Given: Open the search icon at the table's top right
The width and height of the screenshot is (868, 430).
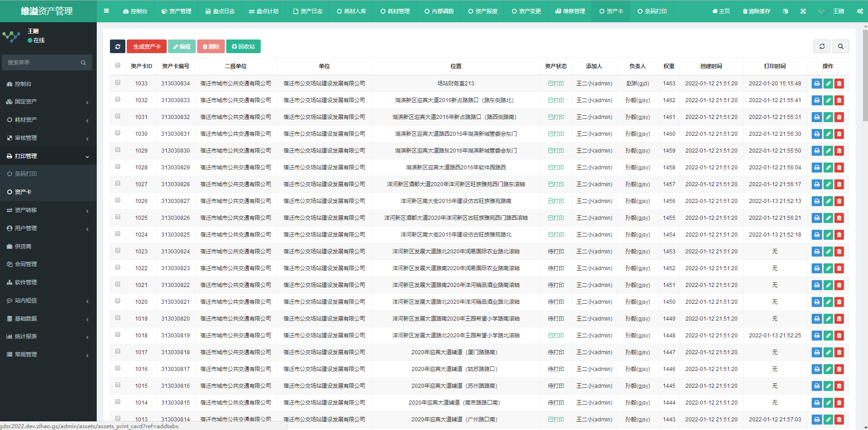Looking at the screenshot, I should click(841, 46).
